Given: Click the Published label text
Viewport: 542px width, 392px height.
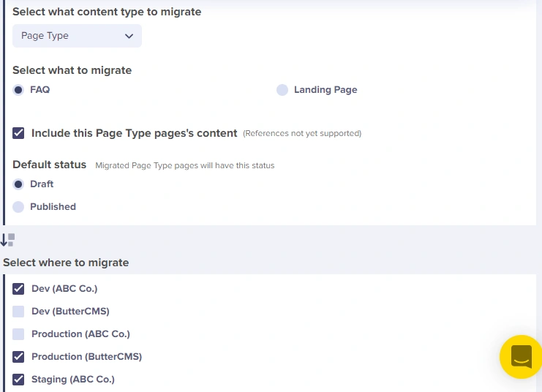Looking at the screenshot, I should (53, 207).
